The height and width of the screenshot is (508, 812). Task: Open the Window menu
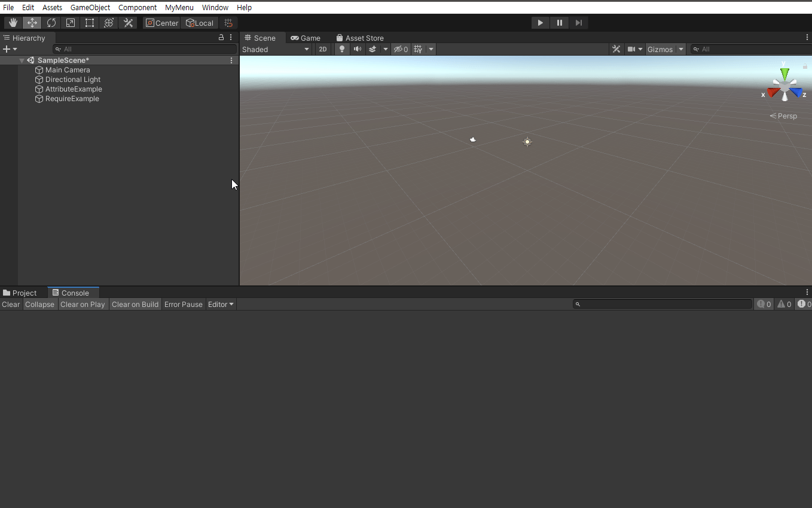point(215,8)
